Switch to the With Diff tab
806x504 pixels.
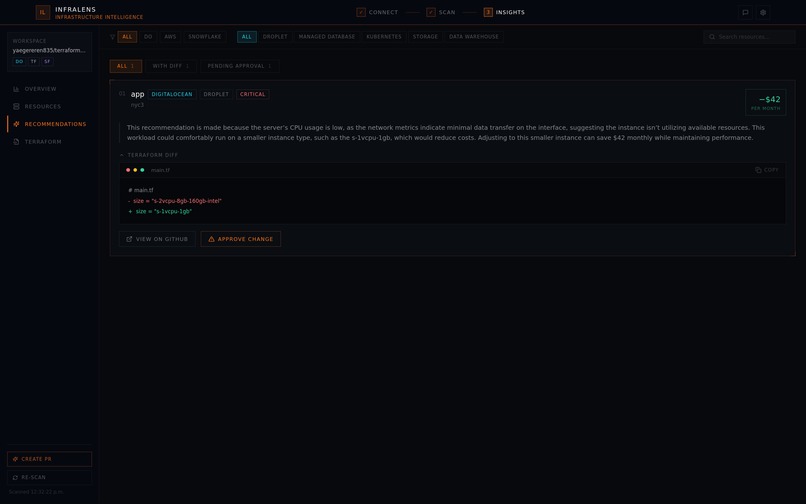[171, 66]
